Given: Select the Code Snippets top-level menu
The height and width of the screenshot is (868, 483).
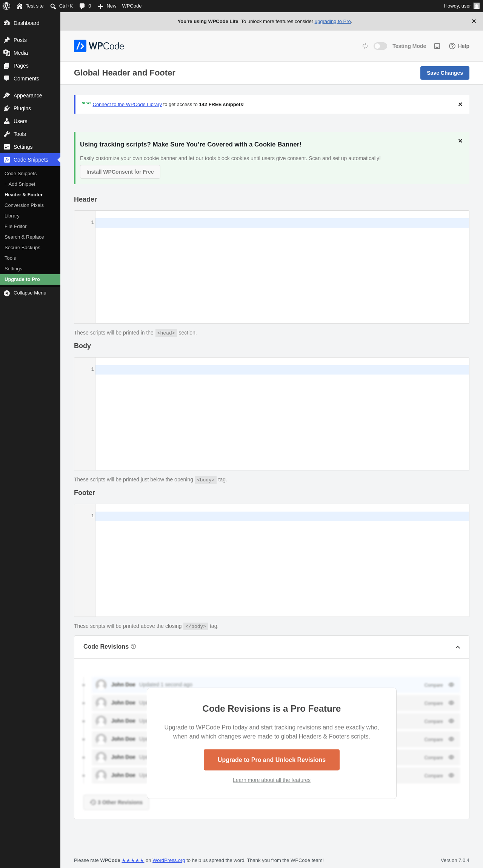Looking at the screenshot, I should pyautogui.click(x=30, y=160).
